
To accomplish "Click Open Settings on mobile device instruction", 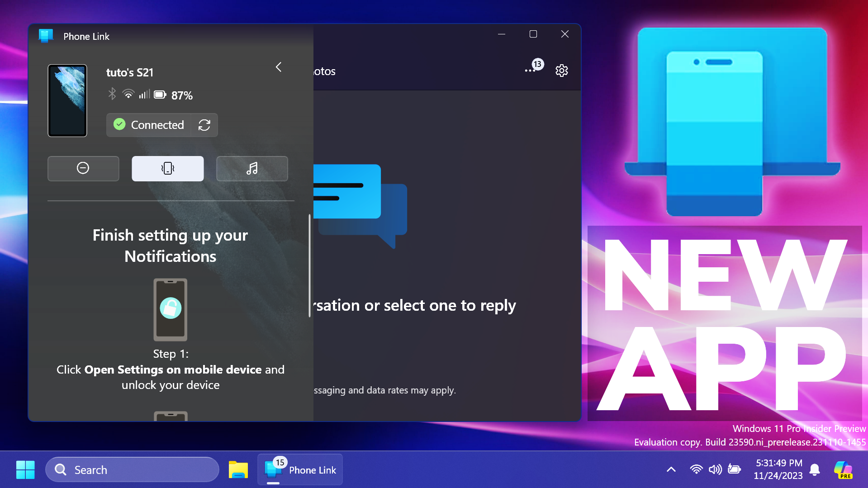I will coord(173,370).
